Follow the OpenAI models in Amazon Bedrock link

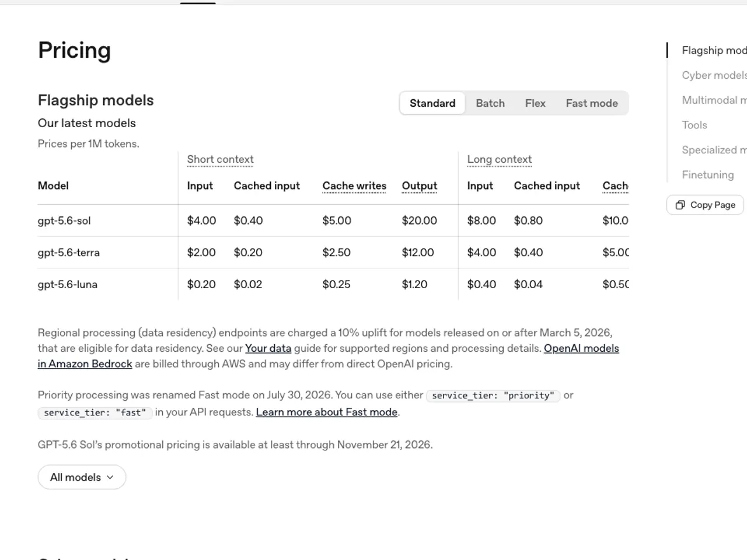click(329, 356)
